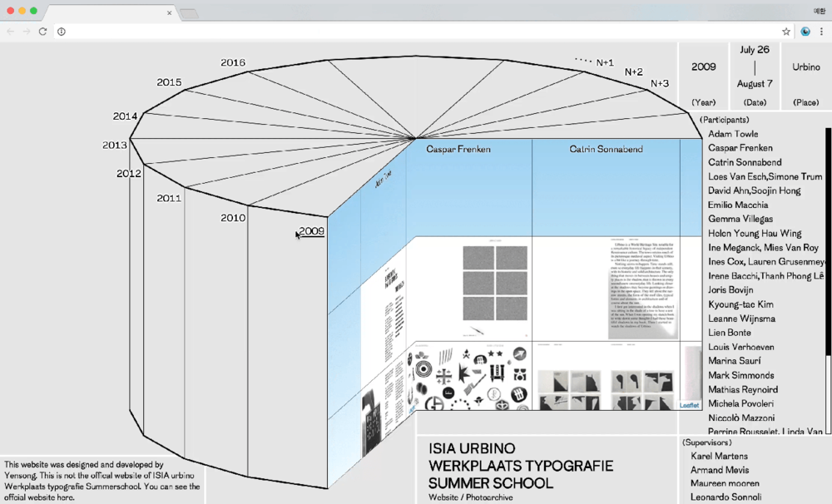Open participant Louis Verhoeven

pyautogui.click(x=740, y=347)
